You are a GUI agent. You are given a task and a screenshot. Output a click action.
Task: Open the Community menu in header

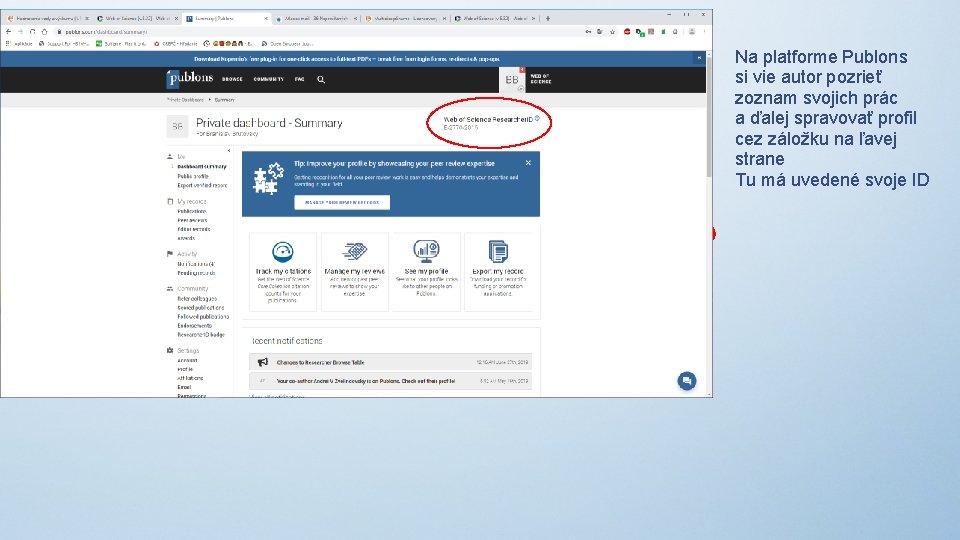269,80
